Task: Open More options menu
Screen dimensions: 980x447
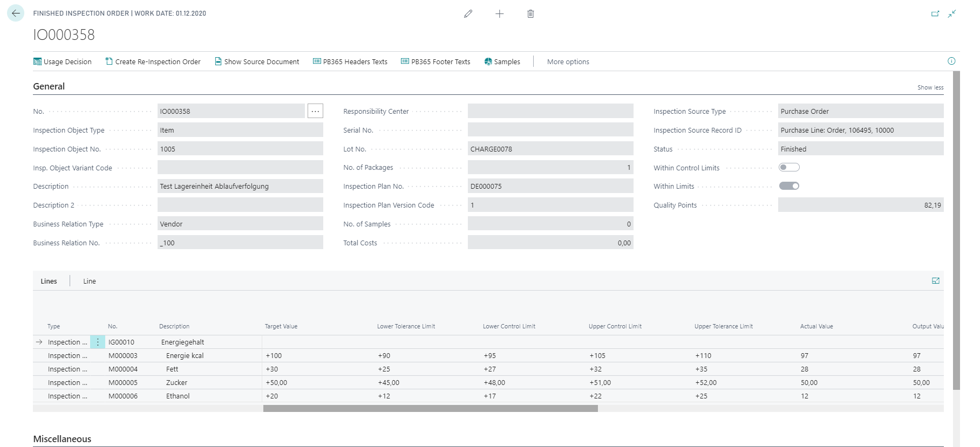Action: point(568,61)
